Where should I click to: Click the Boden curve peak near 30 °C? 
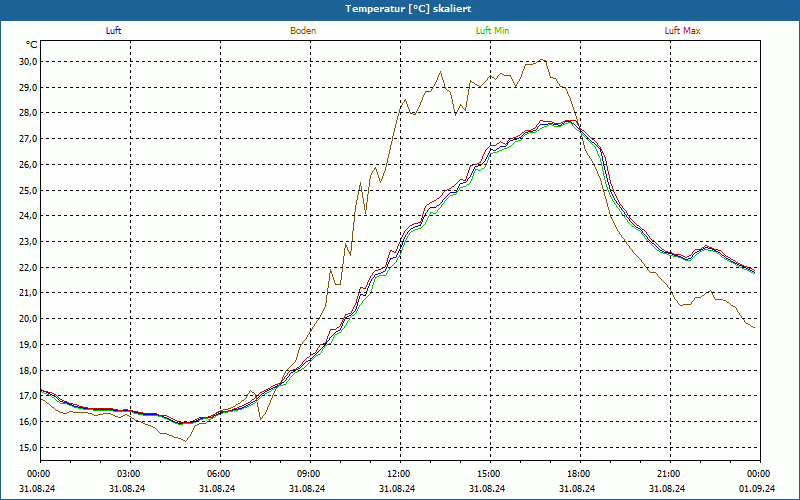542,60
